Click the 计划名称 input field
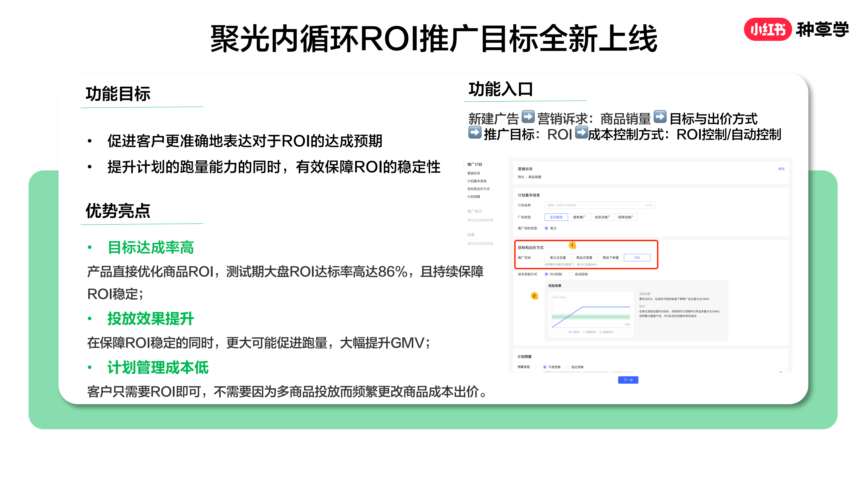The image size is (868, 488). point(599,205)
